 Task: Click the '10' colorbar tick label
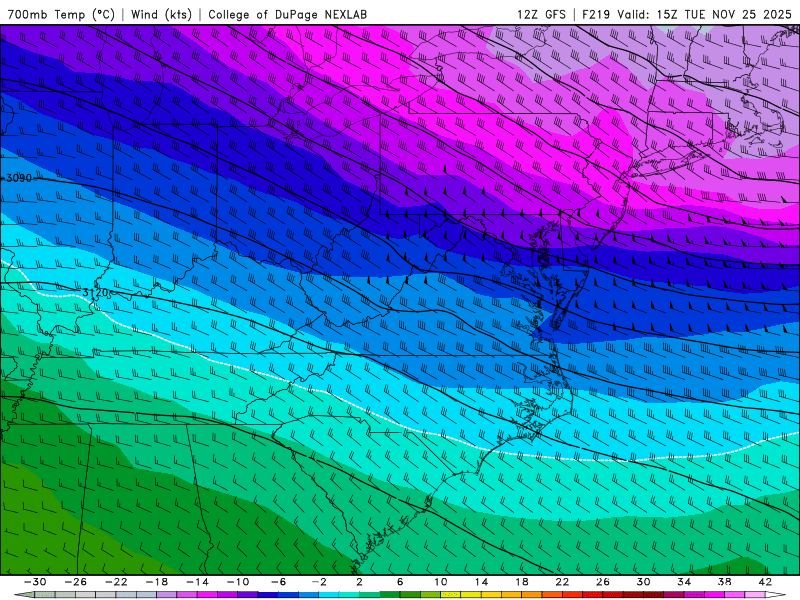click(x=441, y=582)
